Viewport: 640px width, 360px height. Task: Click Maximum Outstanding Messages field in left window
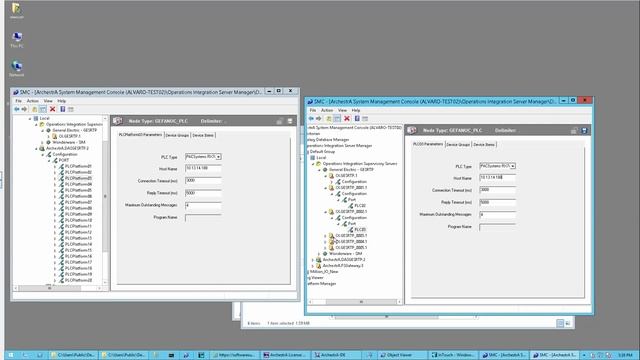(203, 205)
